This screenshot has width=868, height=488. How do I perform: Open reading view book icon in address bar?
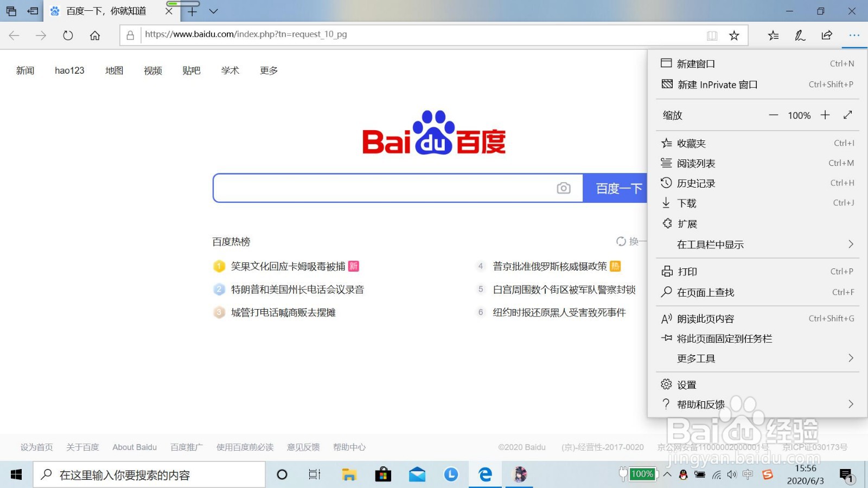click(712, 35)
